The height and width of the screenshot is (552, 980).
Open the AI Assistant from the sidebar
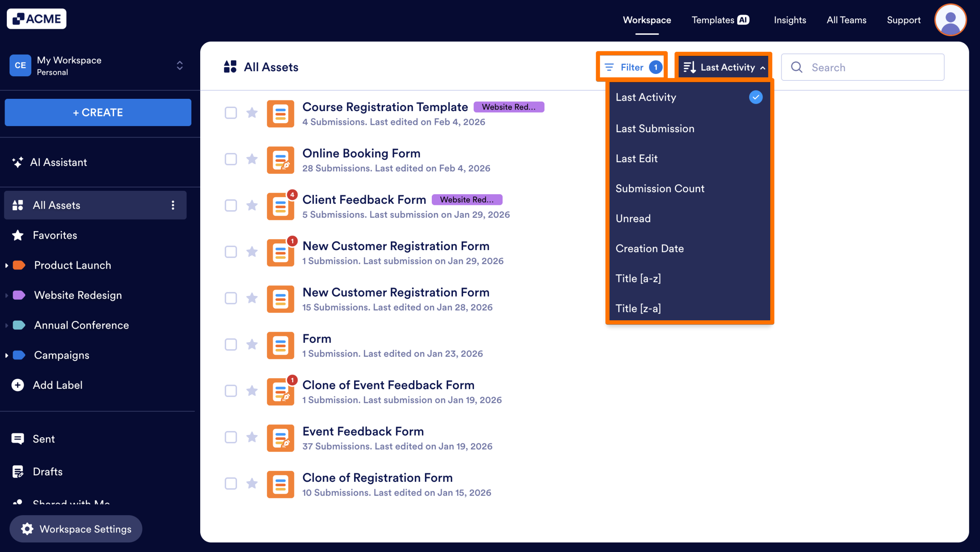point(59,162)
